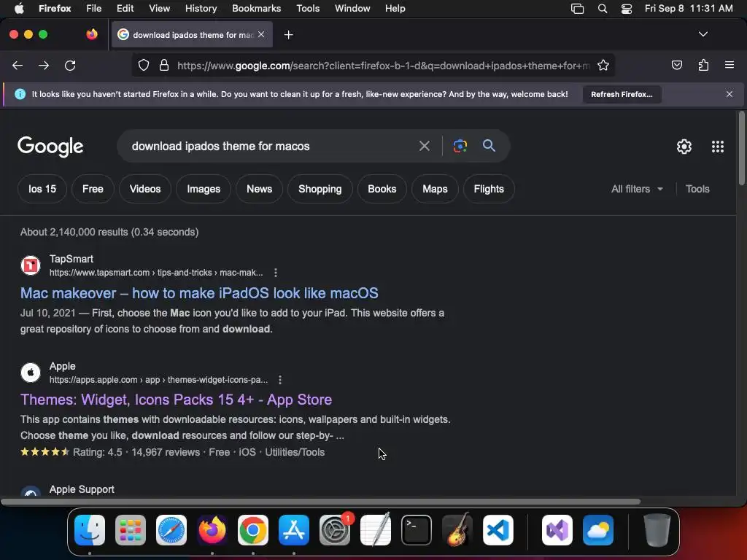Click the date and time clock
747x560 pixels.
(689, 8)
